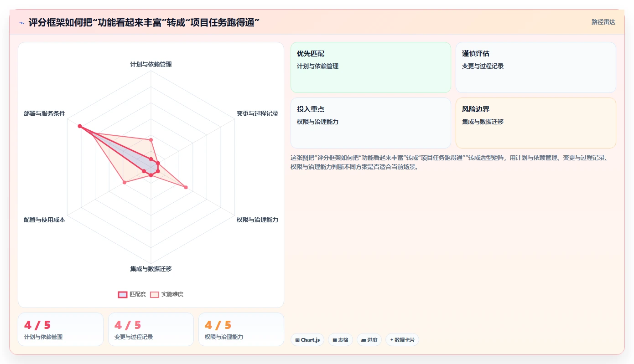The height and width of the screenshot is (364, 634).
Task: Open the 投入重点 card
Action: tap(370, 123)
